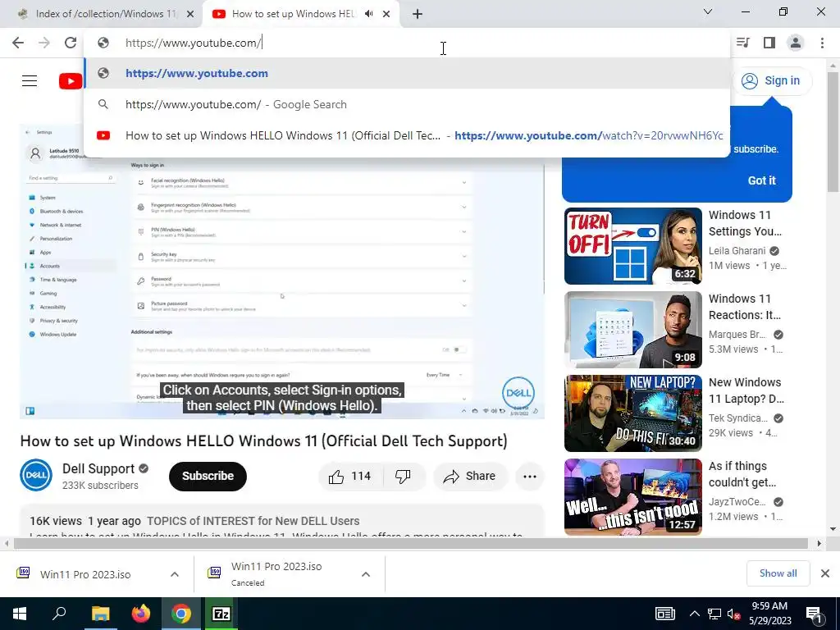The width and height of the screenshot is (840, 630).
Task: Close the downloads bar
Action: pyautogui.click(x=825, y=573)
